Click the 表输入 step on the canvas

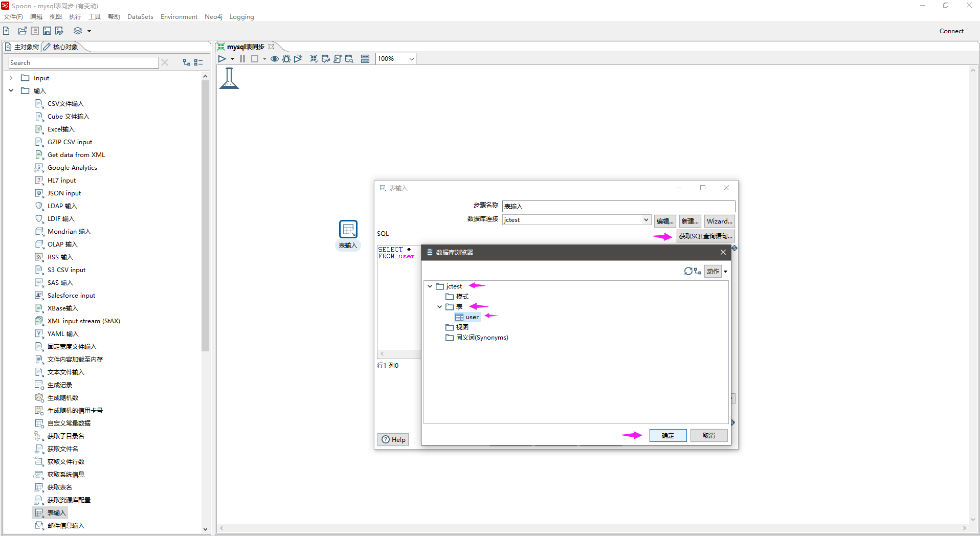(x=348, y=229)
